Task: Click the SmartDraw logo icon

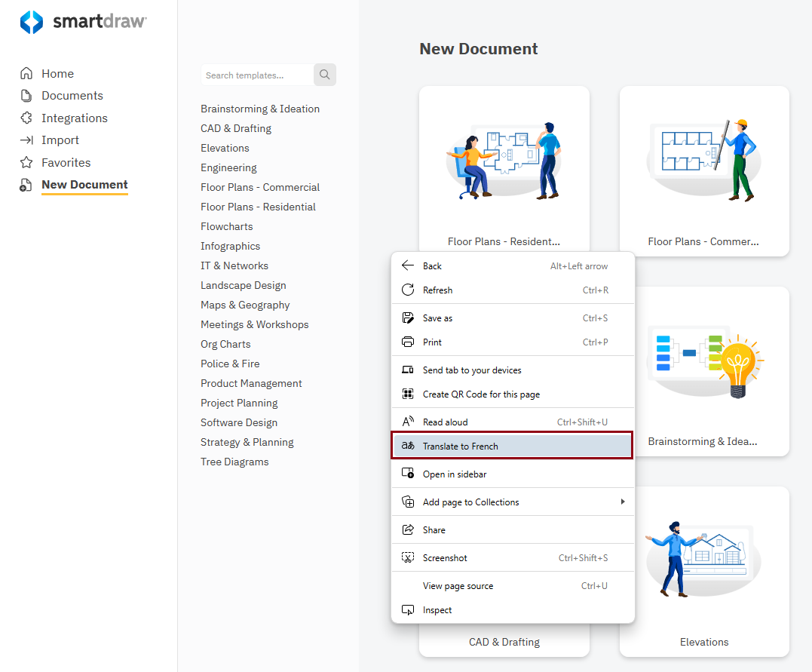Action: pos(32,22)
